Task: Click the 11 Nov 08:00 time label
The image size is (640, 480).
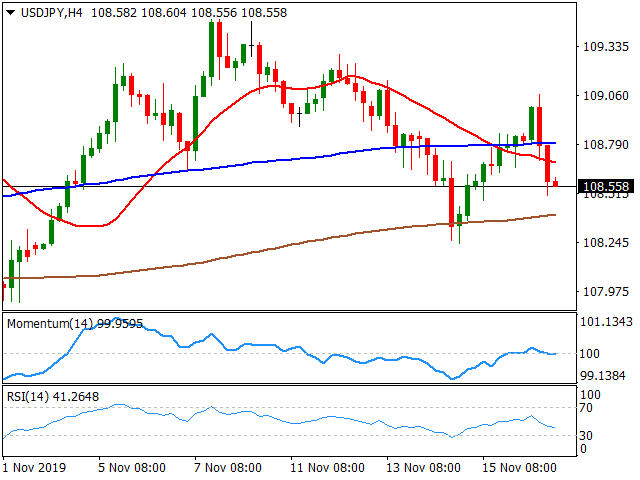Action: pyautogui.click(x=327, y=467)
